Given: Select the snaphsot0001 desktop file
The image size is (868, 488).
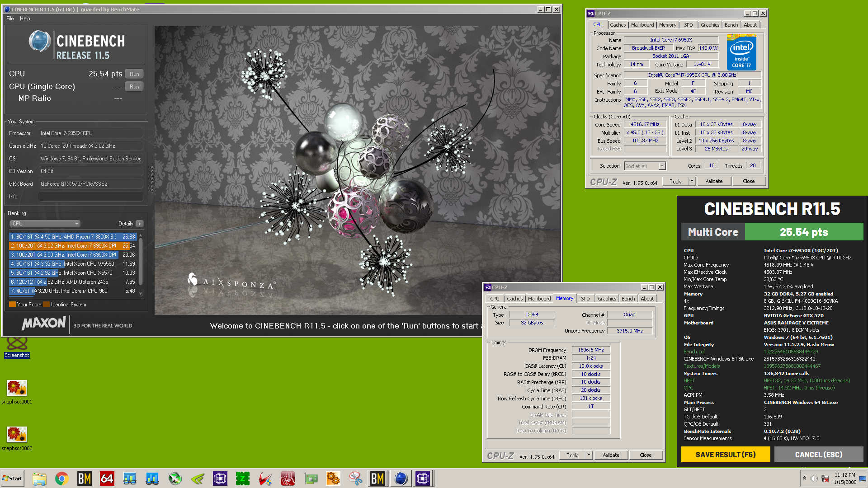Looking at the screenshot, I should tap(17, 392).
